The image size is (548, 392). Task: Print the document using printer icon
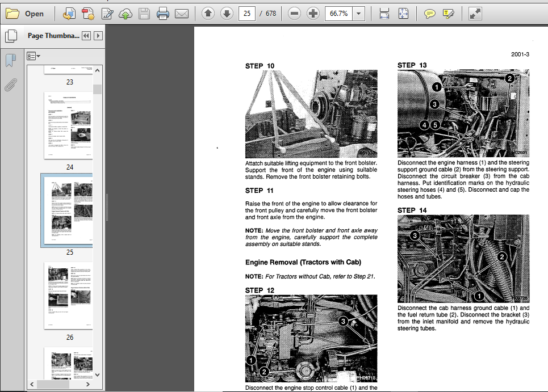(x=163, y=14)
